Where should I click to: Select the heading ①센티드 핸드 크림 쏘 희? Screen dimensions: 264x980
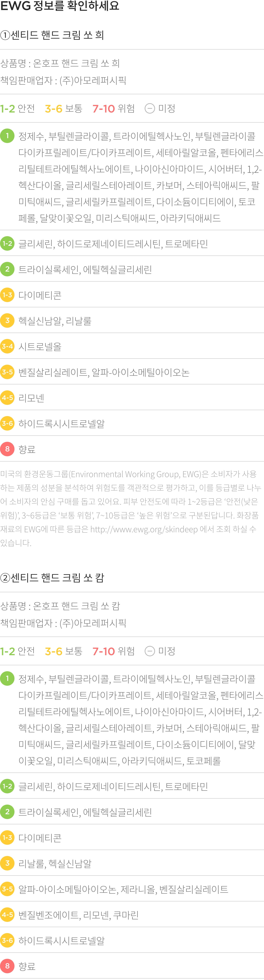pyautogui.click(x=52, y=35)
